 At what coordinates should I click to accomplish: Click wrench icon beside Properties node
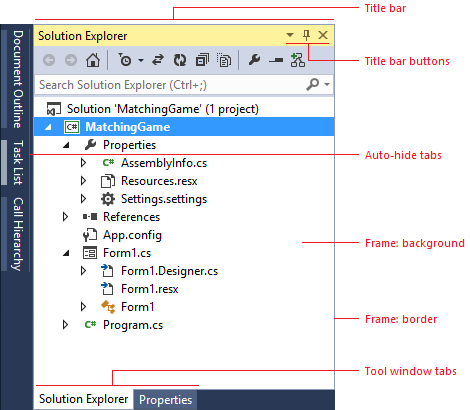[x=90, y=145]
